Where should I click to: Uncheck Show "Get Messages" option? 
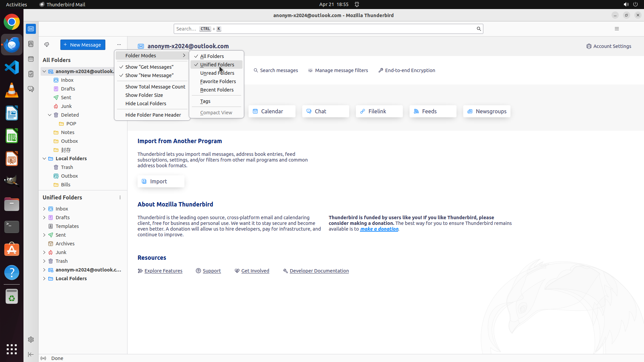pos(149,67)
